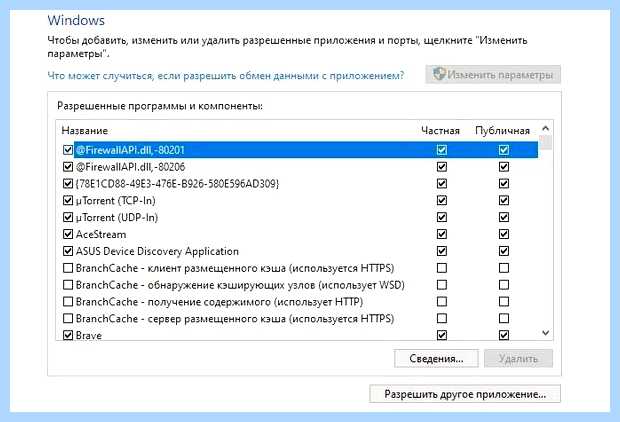Toggle Частная checkbox for AceStream
620x422 pixels.
point(442,234)
